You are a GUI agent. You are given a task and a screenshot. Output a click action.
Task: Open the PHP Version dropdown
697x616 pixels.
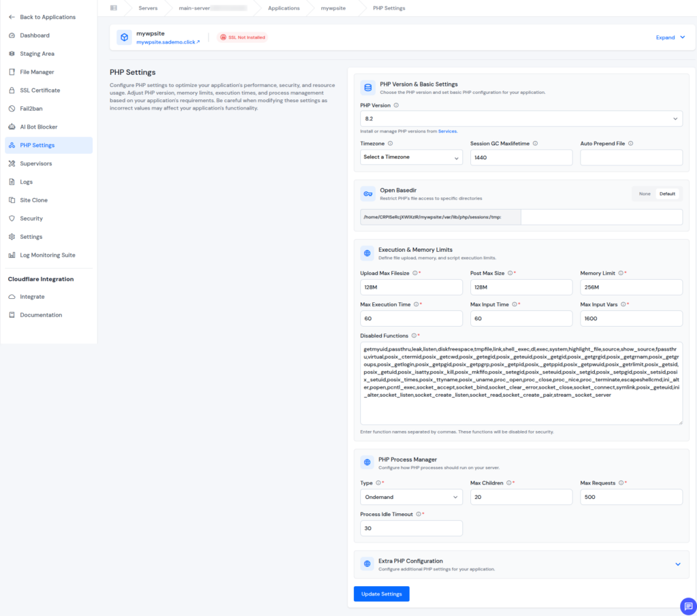click(521, 119)
